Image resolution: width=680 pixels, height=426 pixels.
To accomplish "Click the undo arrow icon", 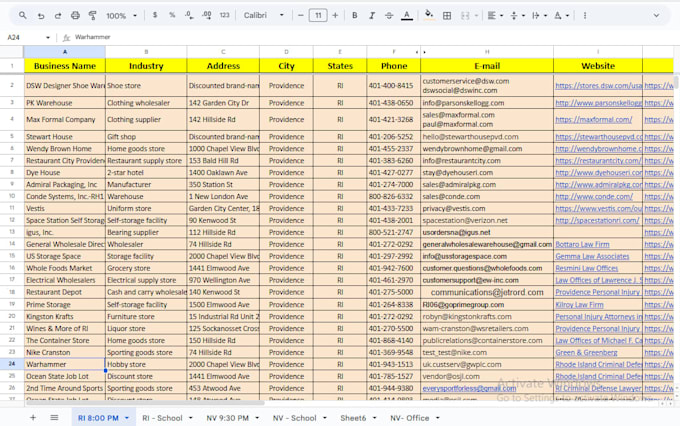I will [x=41, y=16].
